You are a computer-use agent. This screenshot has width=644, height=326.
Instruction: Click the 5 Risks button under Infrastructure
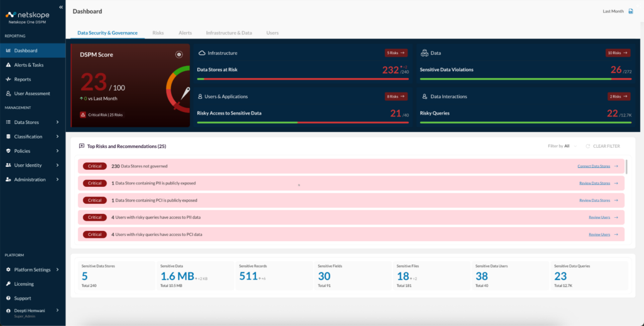[396, 53]
